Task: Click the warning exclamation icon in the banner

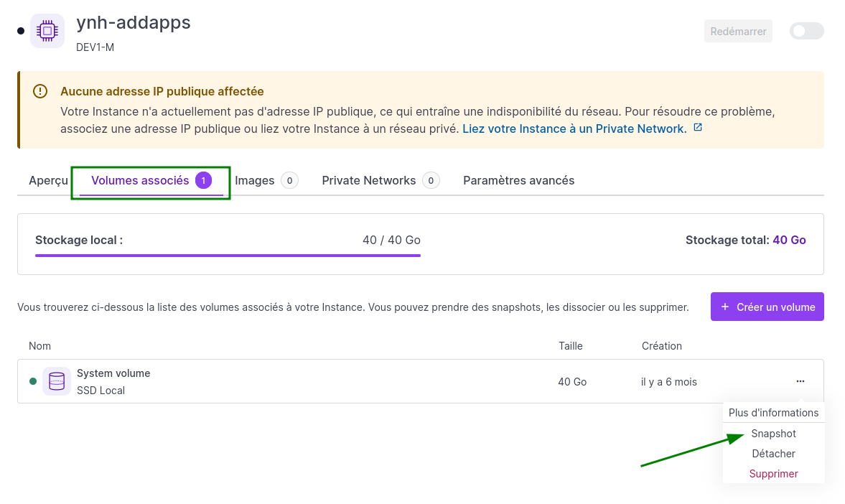Action: click(x=40, y=91)
